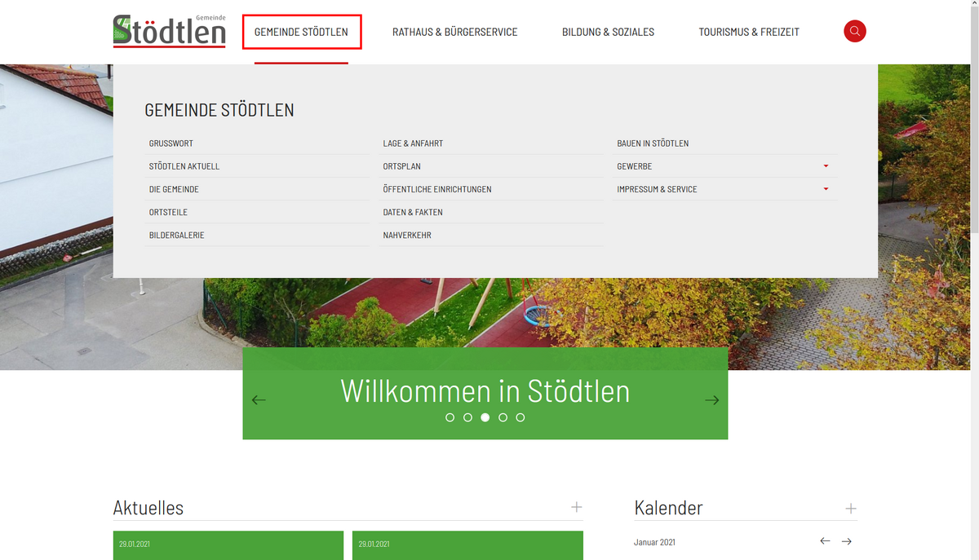This screenshot has width=979, height=560.
Task: Open Impressum & Service entry
Action: (x=657, y=189)
